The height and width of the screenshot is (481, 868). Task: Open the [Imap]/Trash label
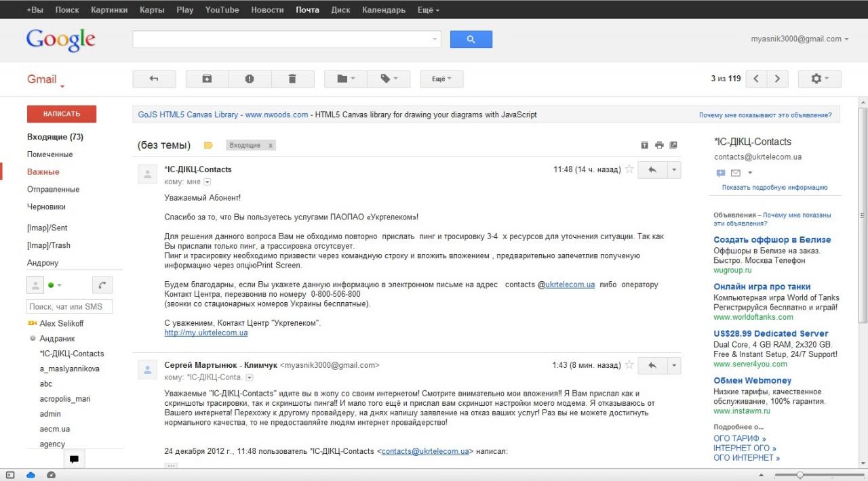click(49, 246)
